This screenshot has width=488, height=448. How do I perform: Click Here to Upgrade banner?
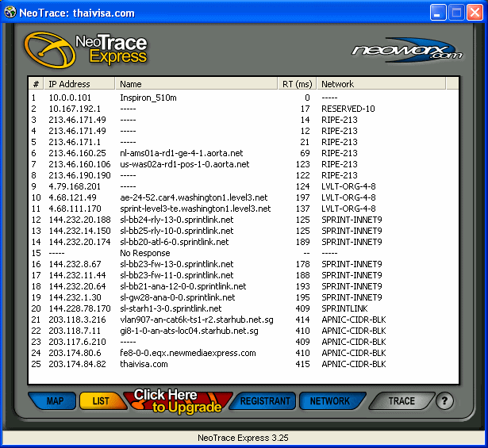click(177, 401)
